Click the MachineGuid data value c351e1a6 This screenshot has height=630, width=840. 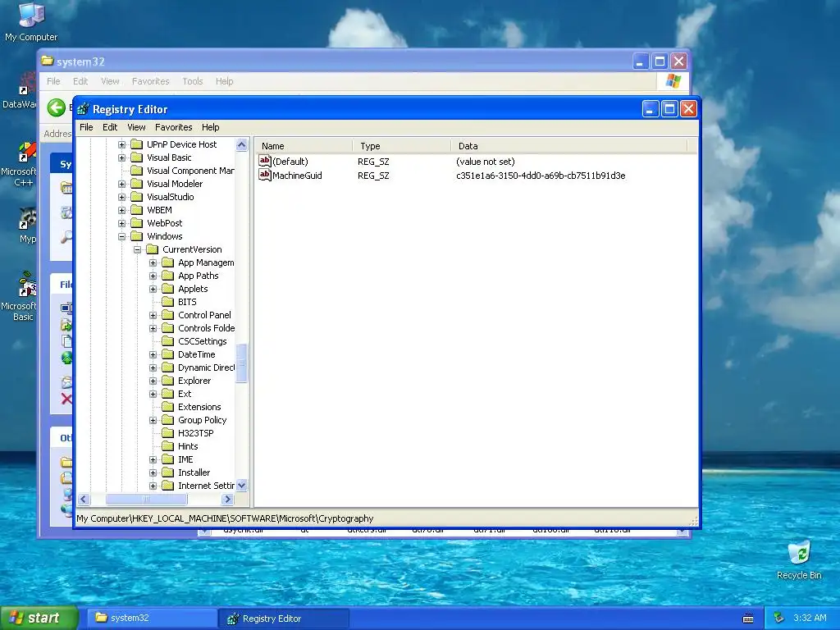[x=541, y=176]
